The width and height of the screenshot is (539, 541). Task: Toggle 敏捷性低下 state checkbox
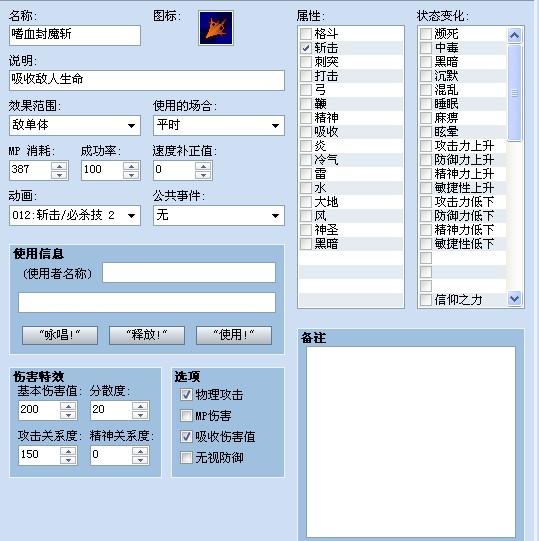click(x=426, y=244)
